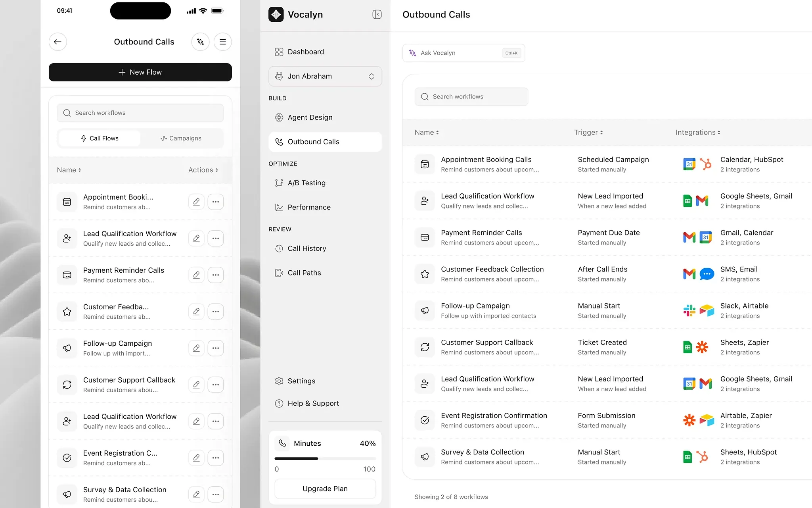Open Dashboard in sidebar

click(x=325, y=52)
